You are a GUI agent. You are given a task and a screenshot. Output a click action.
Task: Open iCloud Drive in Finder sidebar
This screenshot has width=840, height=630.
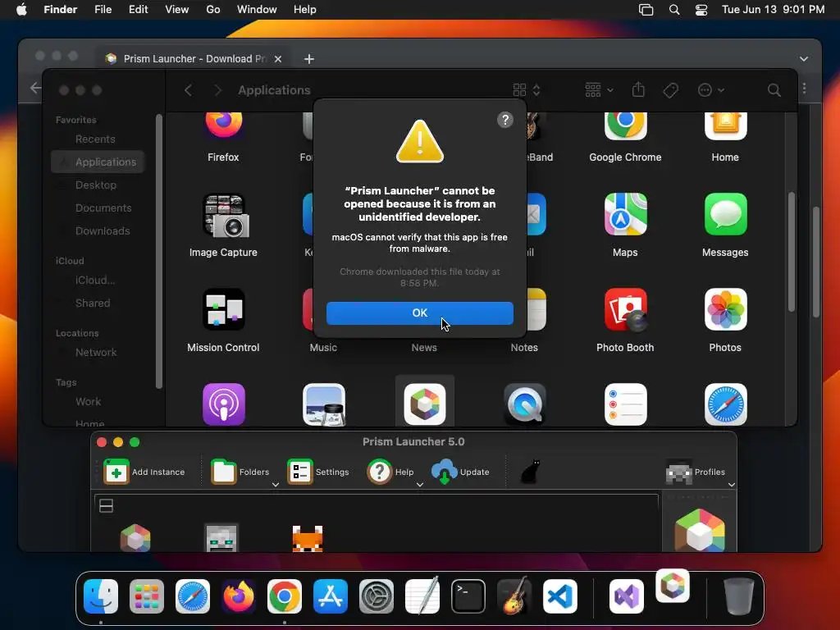tap(95, 281)
